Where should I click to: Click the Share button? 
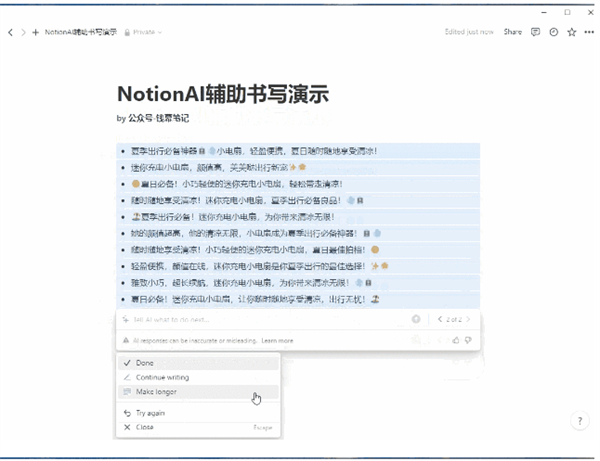point(512,32)
